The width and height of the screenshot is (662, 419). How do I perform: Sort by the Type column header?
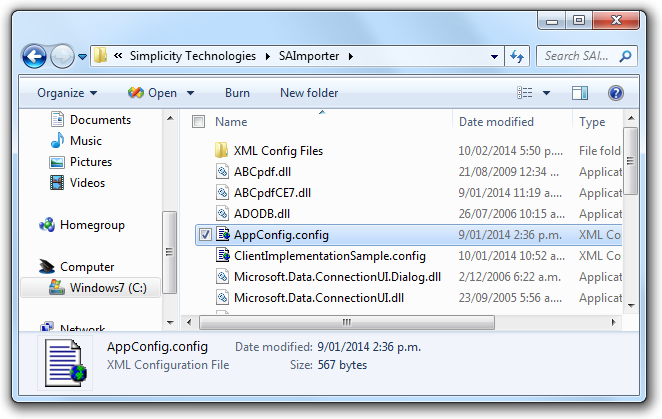592,122
